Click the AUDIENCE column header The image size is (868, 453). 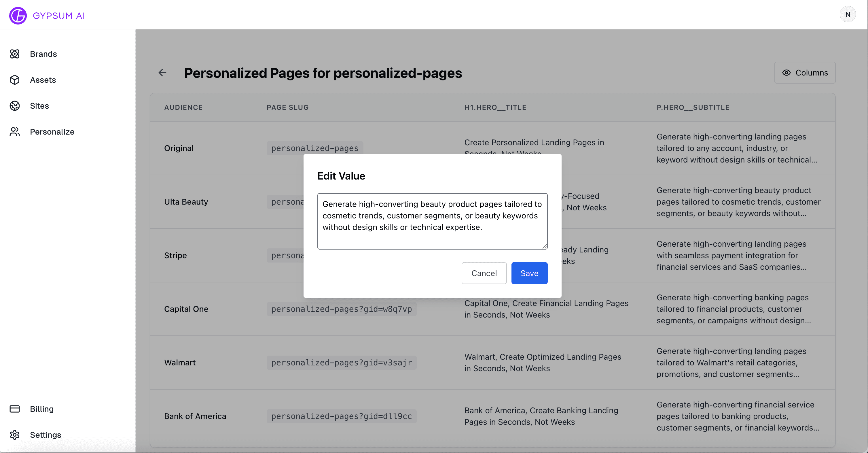183,107
